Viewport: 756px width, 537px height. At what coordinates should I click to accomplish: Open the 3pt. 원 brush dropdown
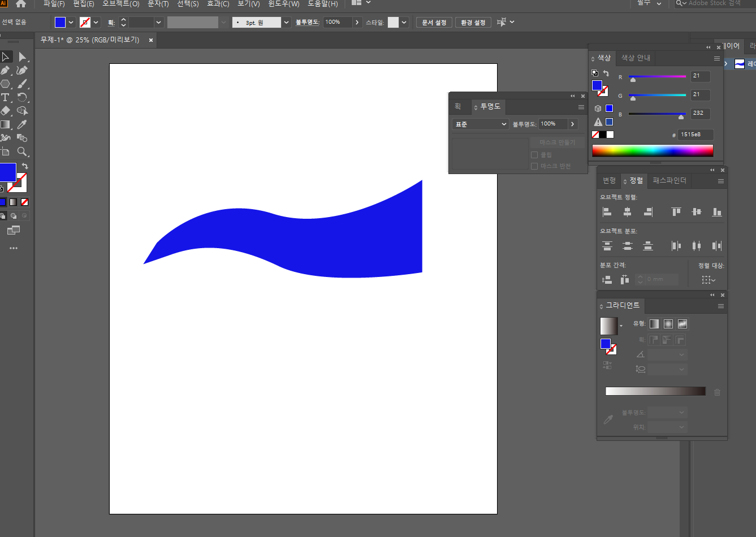287,23
